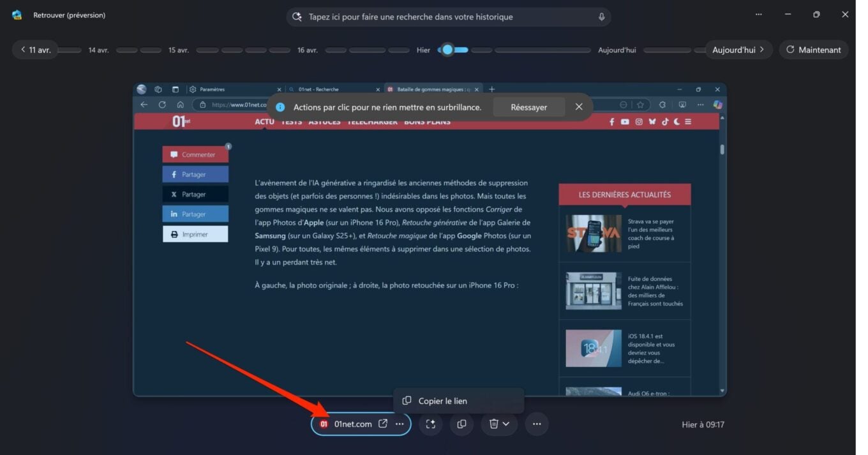
Task: Click the 01net logo in the snapshot
Action: (x=181, y=121)
